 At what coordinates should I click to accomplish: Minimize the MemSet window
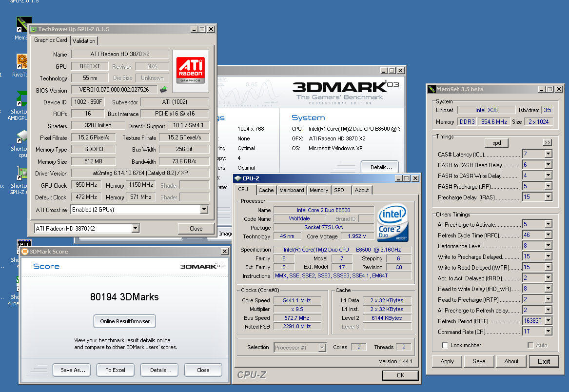(542, 89)
